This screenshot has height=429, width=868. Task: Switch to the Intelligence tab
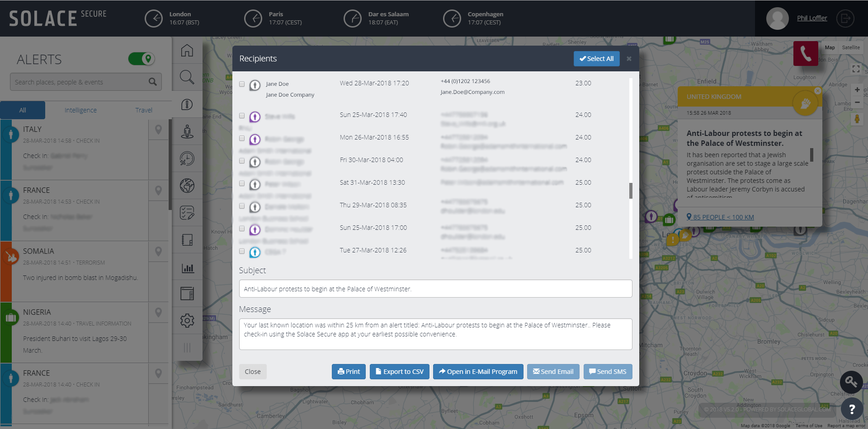pyautogui.click(x=80, y=110)
